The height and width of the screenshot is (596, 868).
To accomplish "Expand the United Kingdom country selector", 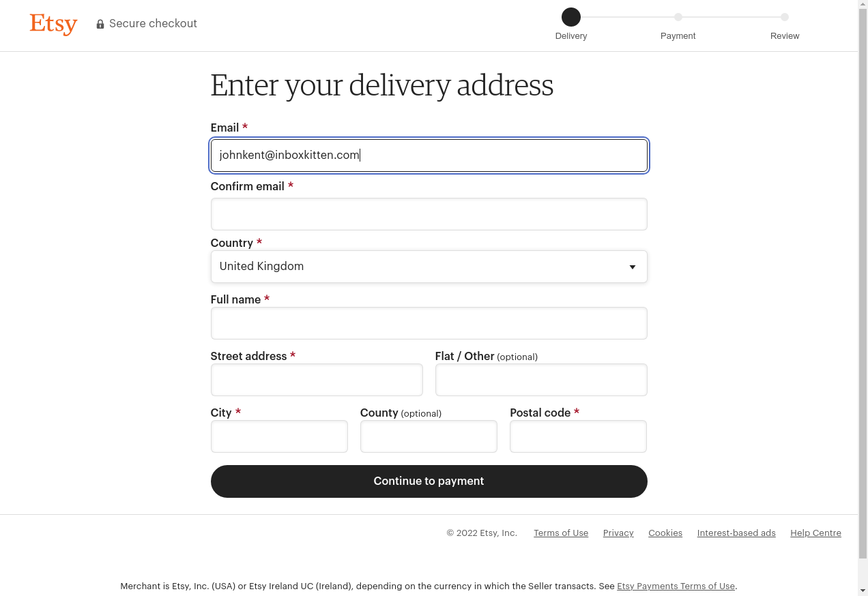I will tap(429, 267).
